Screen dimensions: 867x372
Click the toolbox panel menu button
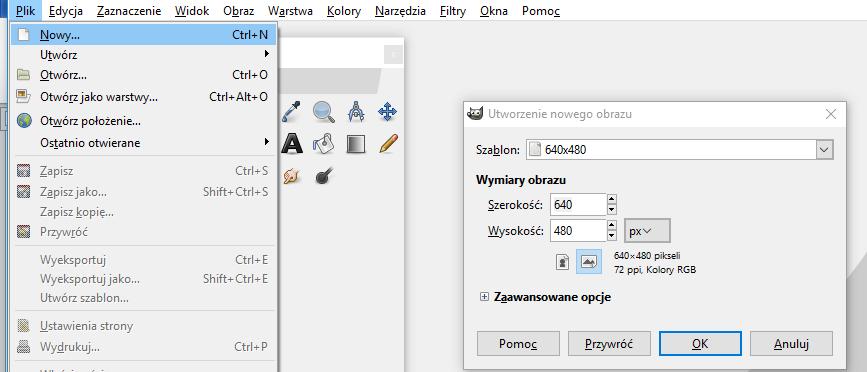tap(394, 55)
